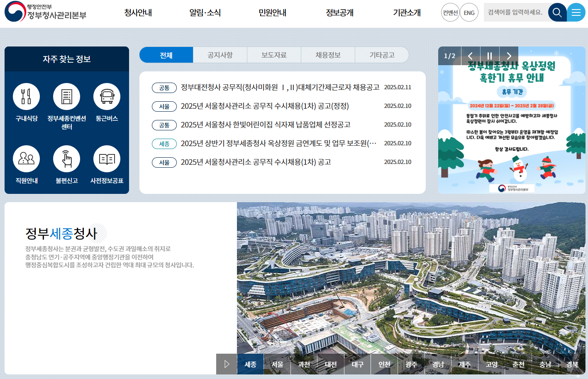Screen dimensions: 588x379
Task: Switch language using the ENG button
Action: click(469, 12)
